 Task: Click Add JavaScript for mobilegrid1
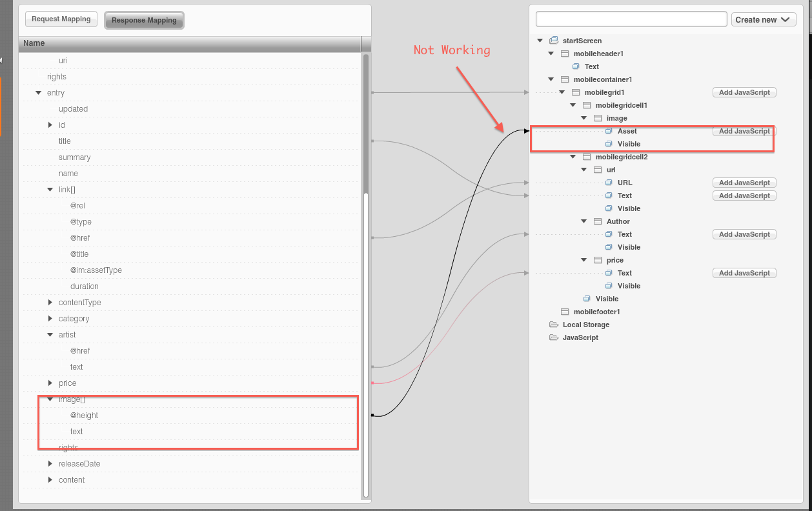[744, 92]
